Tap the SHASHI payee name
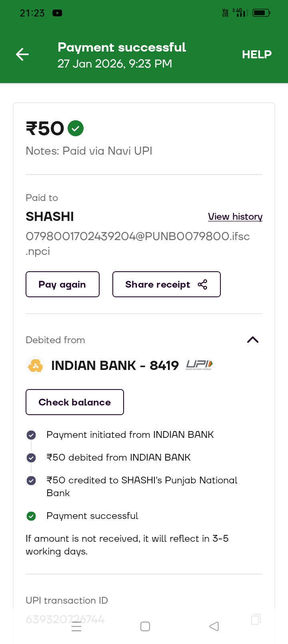Screen dimensions: 288x644 click(x=50, y=217)
